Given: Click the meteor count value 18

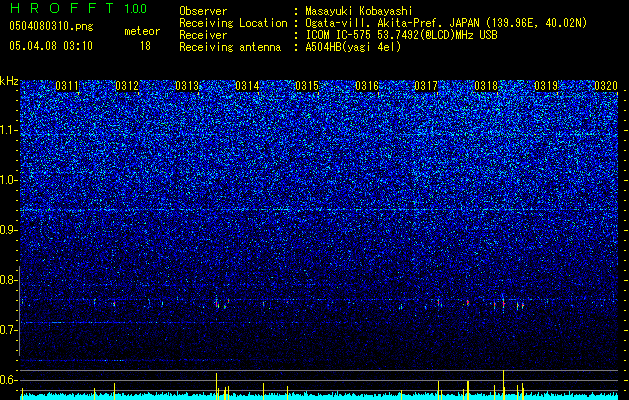Looking at the screenshot, I should 145,46.
